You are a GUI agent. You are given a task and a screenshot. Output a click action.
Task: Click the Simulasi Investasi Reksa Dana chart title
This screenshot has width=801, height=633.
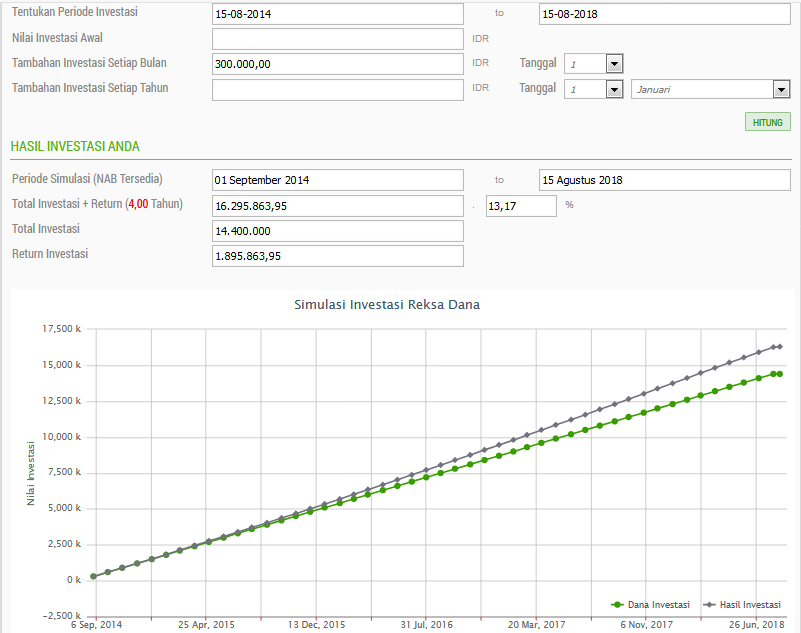coord(386,304)
